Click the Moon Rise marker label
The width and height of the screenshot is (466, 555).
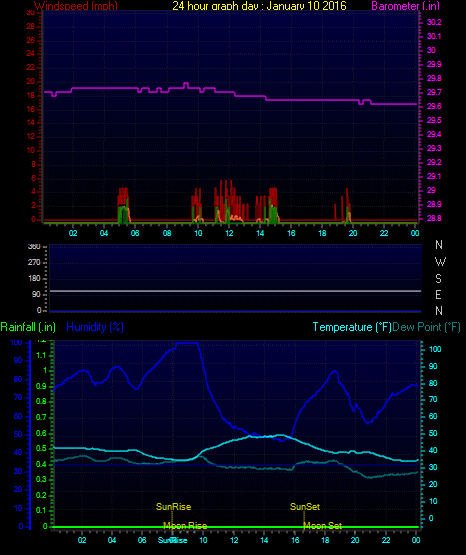click(x=185, y=526)
